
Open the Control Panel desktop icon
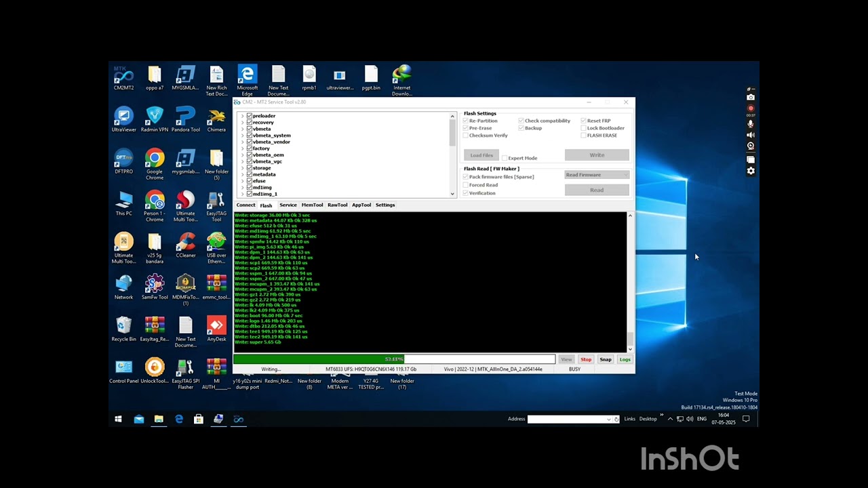coord(123,371)
